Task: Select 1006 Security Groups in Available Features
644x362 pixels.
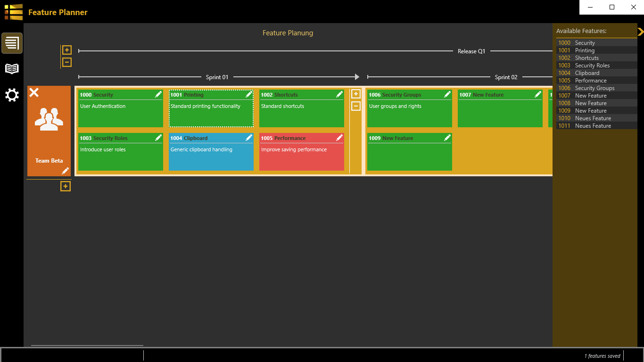Action: coord(596,88)
